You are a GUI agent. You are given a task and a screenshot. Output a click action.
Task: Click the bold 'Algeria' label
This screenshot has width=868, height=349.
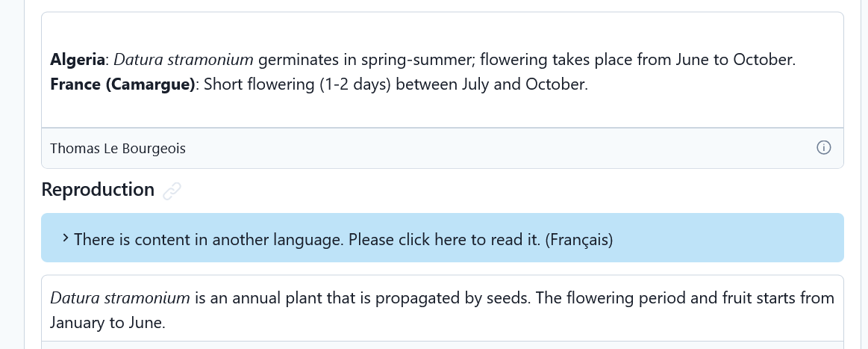click(78, 59)
